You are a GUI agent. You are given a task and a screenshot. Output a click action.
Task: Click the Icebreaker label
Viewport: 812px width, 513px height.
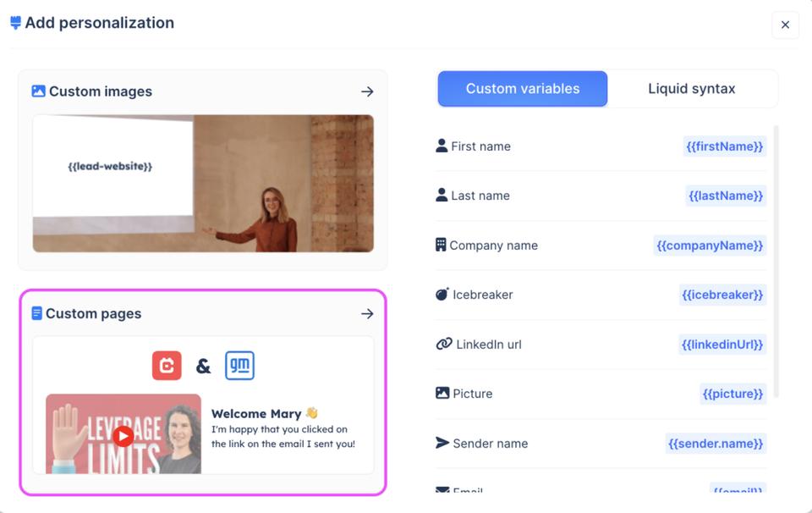(483, 295)
